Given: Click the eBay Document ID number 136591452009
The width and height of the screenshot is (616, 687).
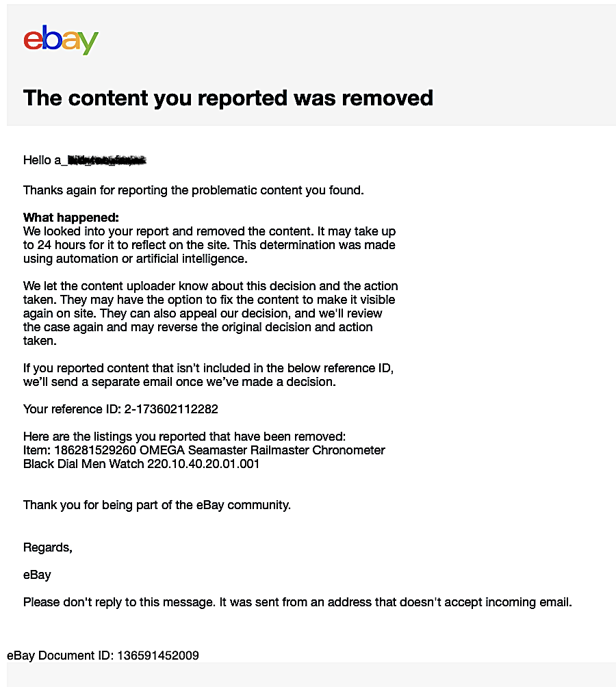Looking at the screenshot, I should 158,656.
